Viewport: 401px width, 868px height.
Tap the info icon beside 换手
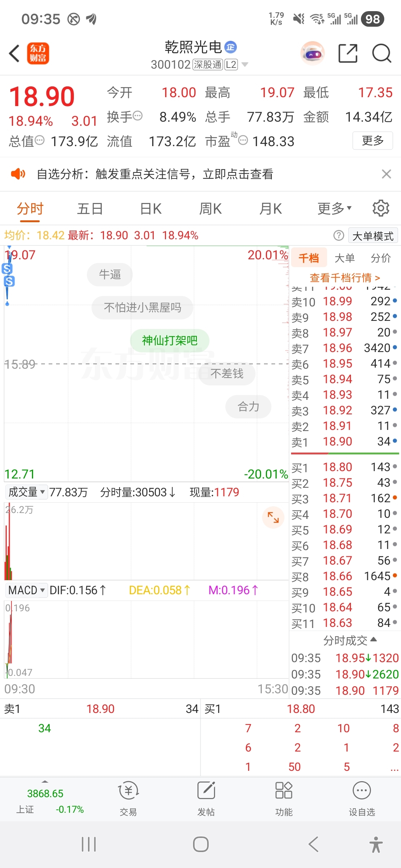(x=137, y=116)
